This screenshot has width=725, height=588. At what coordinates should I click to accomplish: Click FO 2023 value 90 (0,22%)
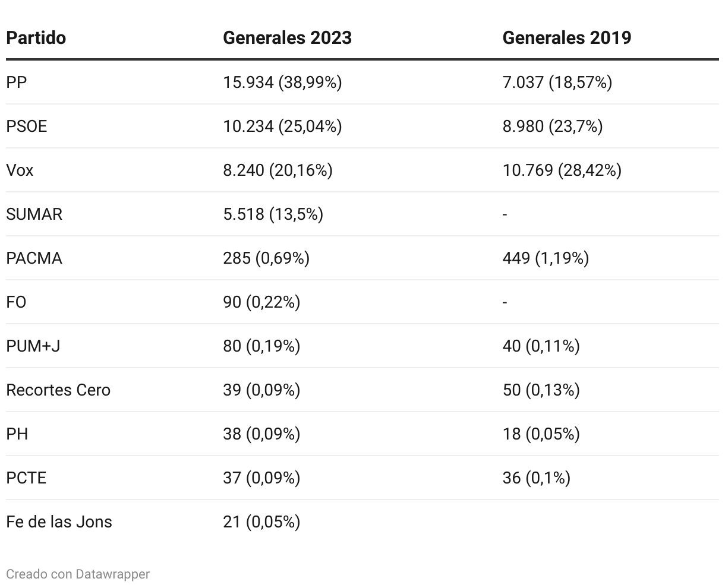click(261, 302)
